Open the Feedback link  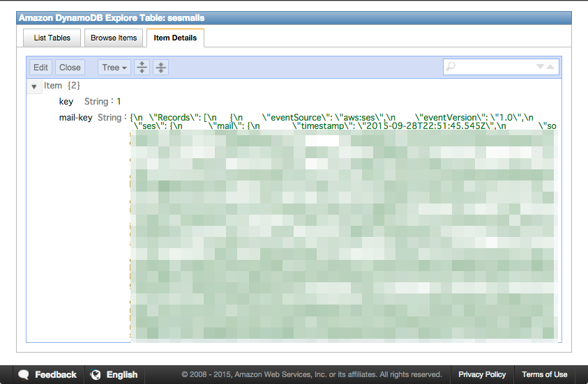pos(56,375)
